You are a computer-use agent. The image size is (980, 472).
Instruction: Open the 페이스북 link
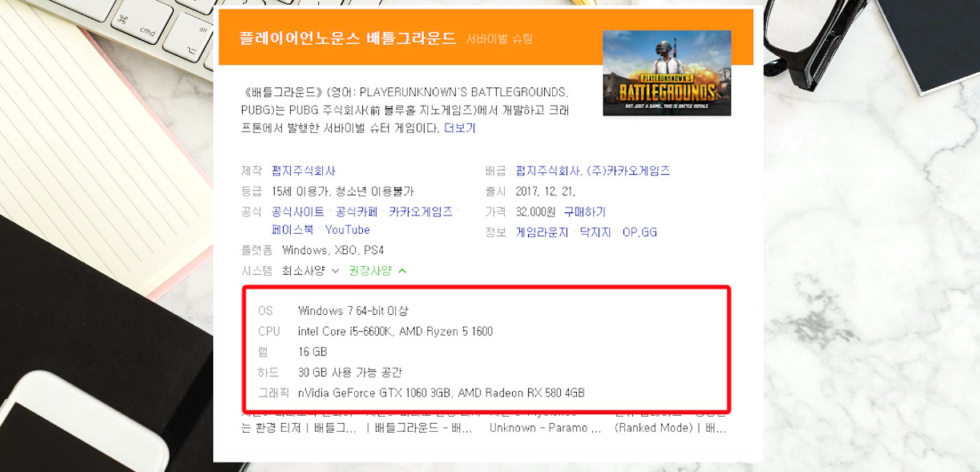[x=292, y=230]
